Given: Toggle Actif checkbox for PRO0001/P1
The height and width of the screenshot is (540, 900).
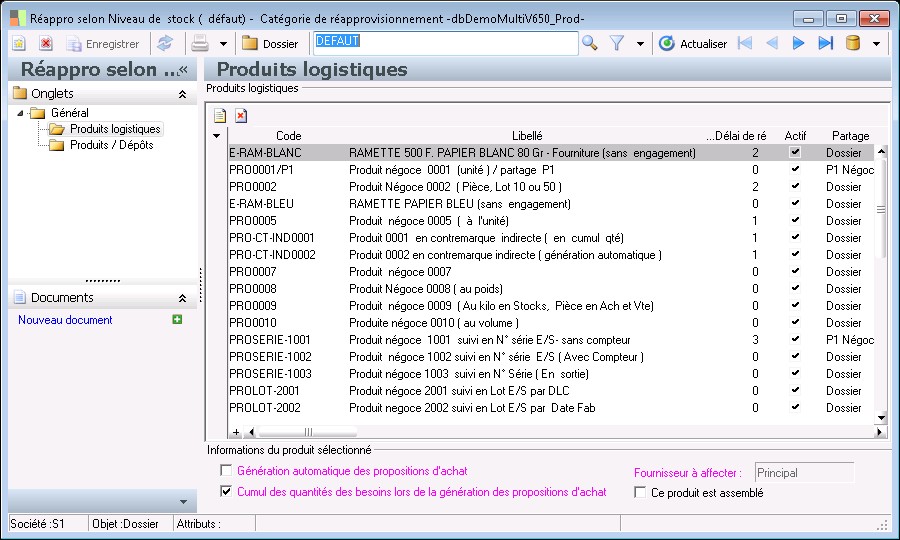Looking at the screenshot, I should [x=795, y=169].
